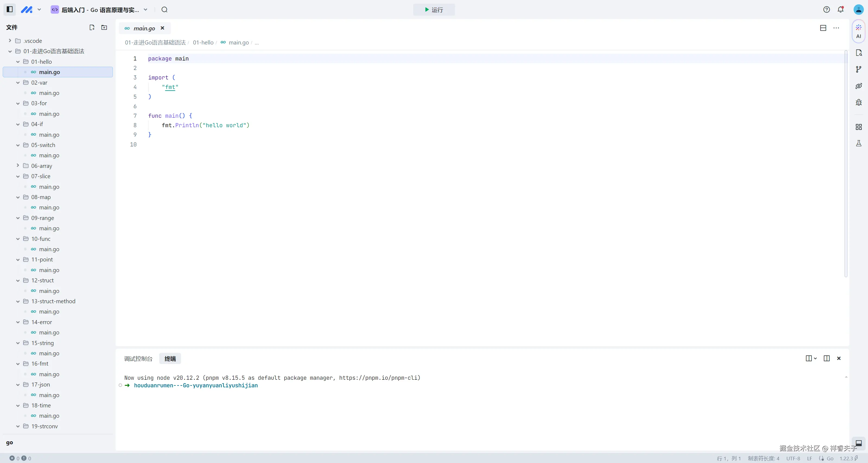Toggle editor split layout icon
Image resolution: width=868 pixels, height=463 pixels.
pos(823,28)
